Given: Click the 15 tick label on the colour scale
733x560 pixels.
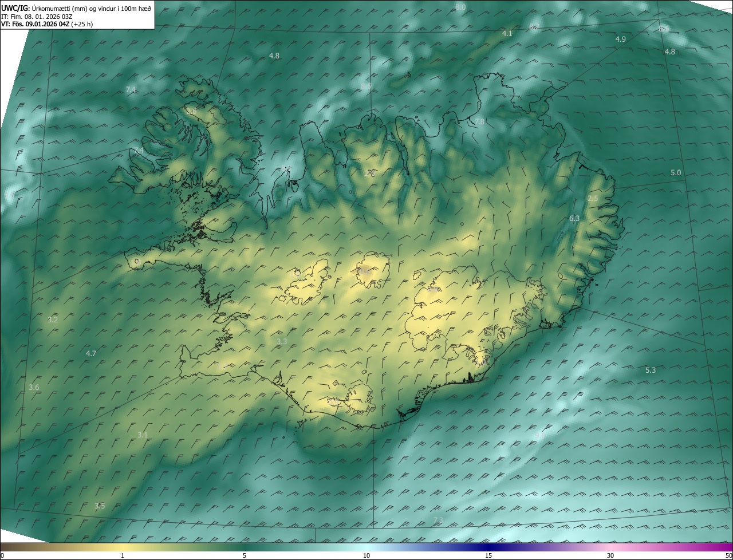Looking at the screenshot, I should (488, 556).
